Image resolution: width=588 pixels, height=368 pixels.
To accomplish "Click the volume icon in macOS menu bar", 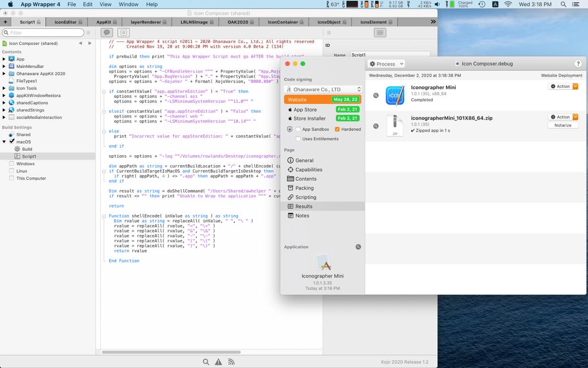I will point(437,4).
